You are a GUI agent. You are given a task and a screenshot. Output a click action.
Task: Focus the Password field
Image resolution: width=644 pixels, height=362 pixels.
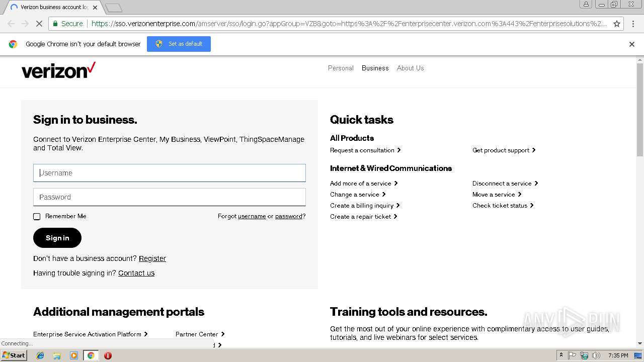tap(170, 197)
